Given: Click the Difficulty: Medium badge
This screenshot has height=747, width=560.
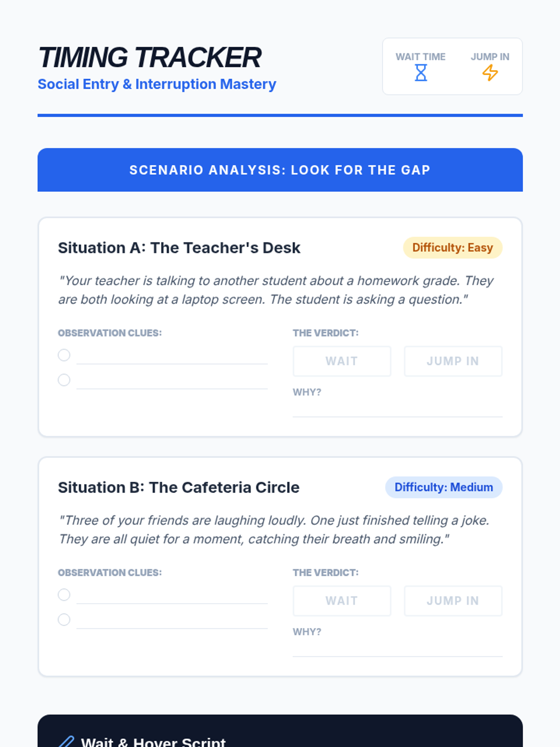Looking at the screenshot, I should click(x=444, y=487).
